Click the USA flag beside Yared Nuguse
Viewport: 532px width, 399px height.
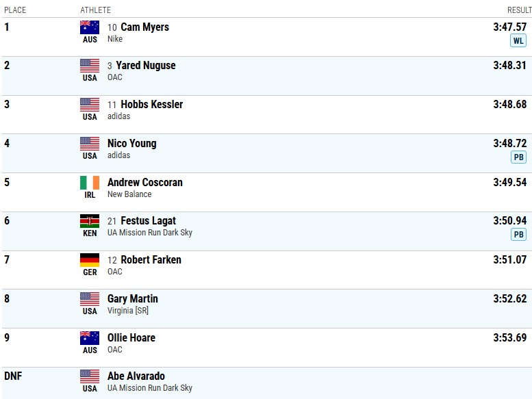[90, 66]
